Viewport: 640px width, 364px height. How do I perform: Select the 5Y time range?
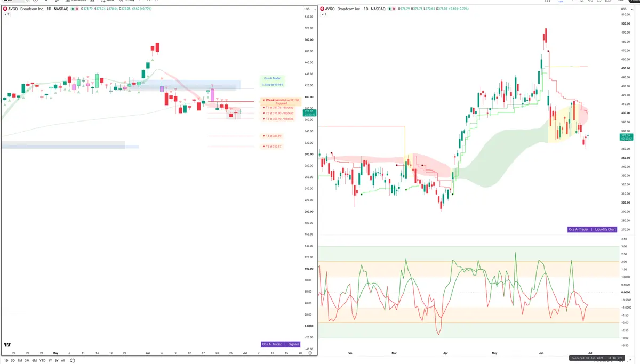point(57,361)
